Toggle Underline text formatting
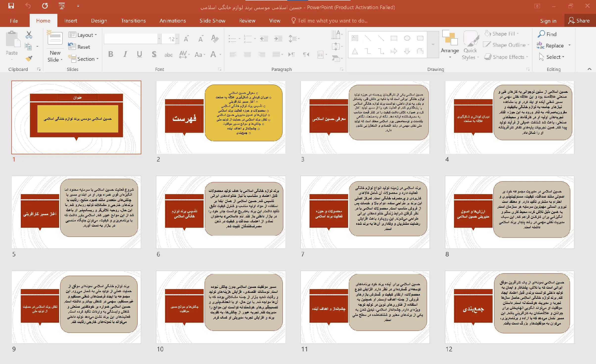This screenshot has width=596, height=364. [140, 54]
